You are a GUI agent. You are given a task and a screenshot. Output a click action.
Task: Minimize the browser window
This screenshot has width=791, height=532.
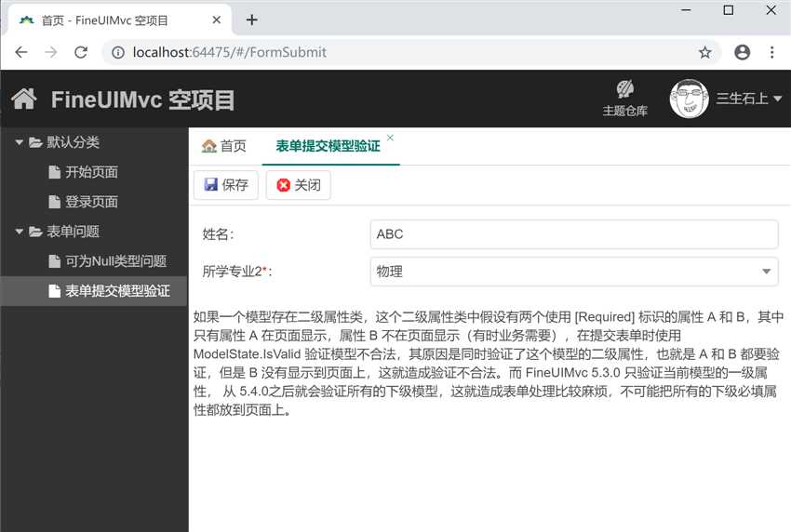[x=686, y=10]
